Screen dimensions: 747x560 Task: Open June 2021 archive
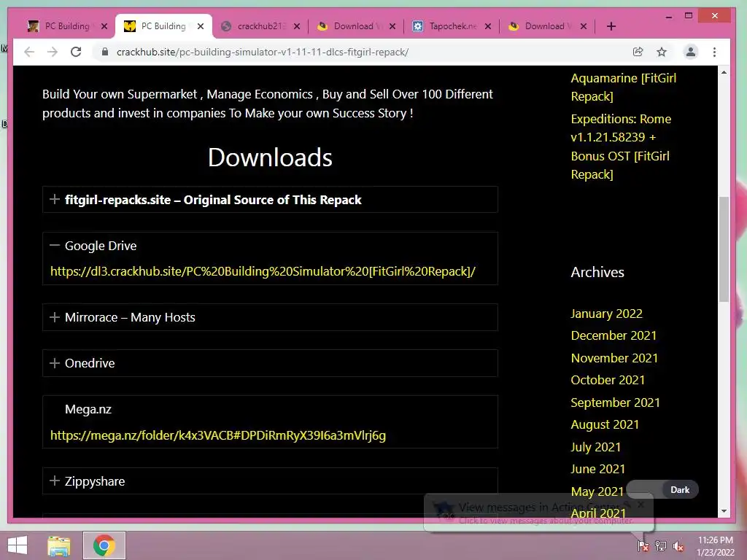tap(598, 469)
